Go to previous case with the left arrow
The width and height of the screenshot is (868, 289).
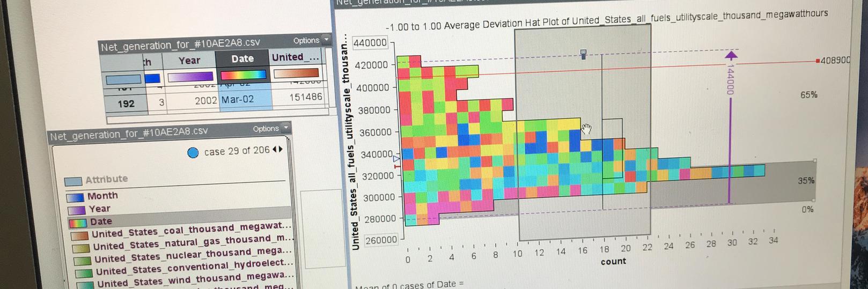[275, 150]
